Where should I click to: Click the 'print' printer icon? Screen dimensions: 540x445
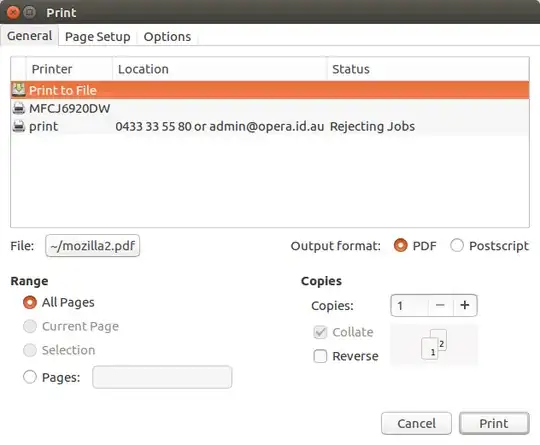pos(19,126)
